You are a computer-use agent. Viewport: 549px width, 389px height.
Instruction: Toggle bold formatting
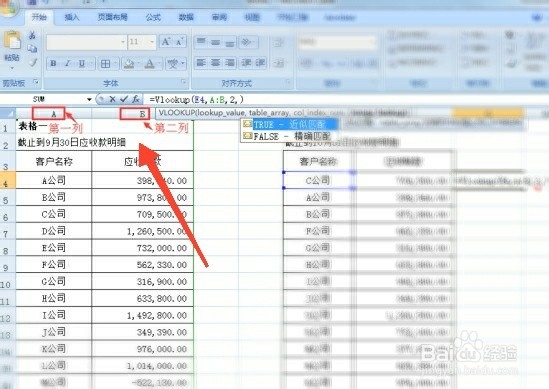tap(53, 63)
